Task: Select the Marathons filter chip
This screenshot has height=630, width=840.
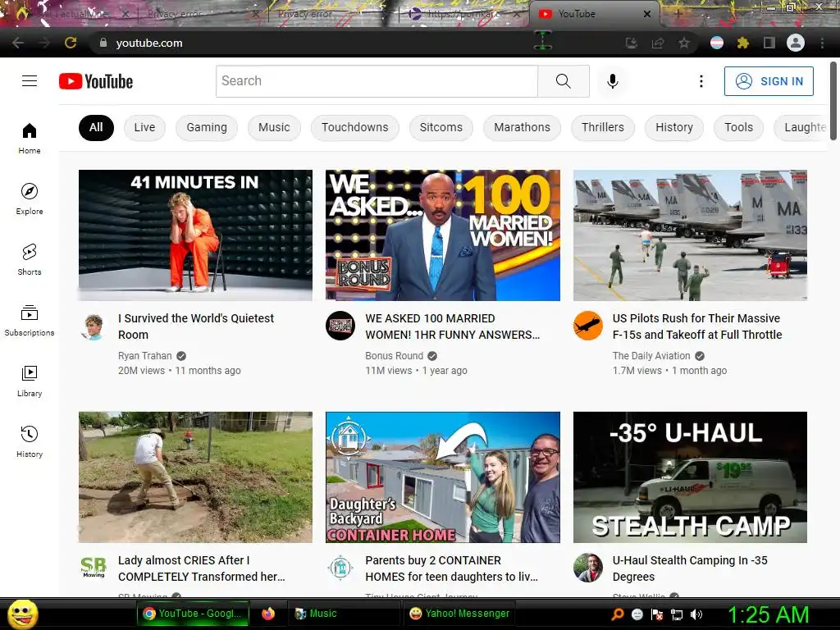Action: [x=522, y=127]
